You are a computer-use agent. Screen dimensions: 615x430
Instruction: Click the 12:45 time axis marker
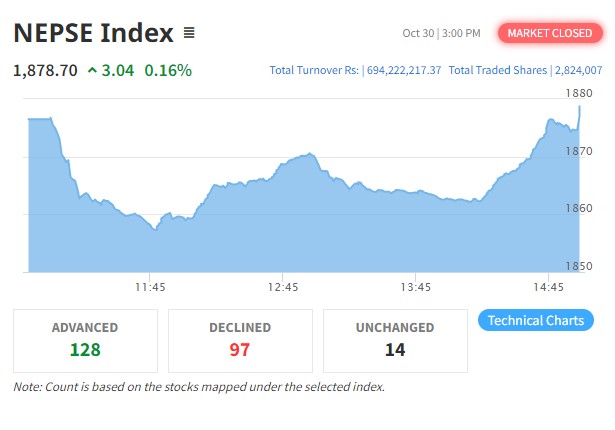point(283,287)
